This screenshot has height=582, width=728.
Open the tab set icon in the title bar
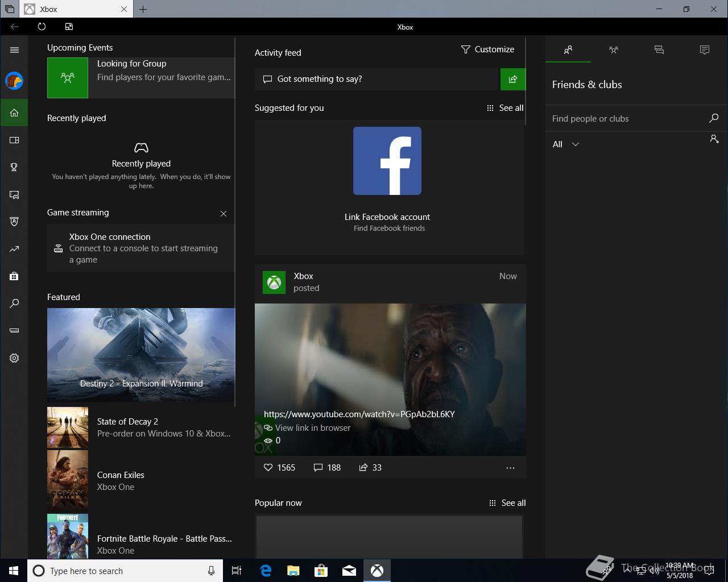10,9
